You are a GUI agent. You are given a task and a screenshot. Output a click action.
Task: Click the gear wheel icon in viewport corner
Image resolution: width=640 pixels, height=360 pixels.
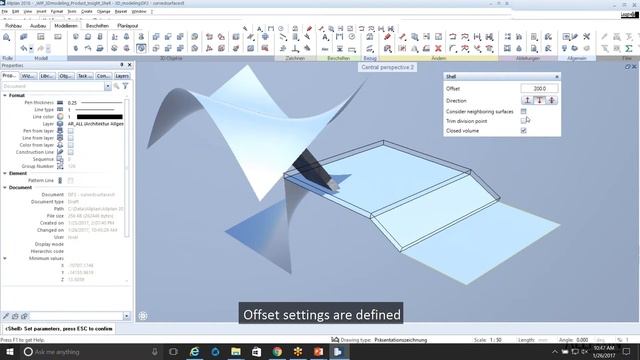pos(142,316)
